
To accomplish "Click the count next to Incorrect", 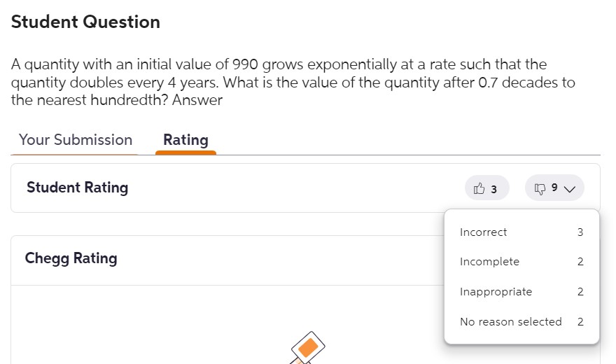I will (580, 232).
